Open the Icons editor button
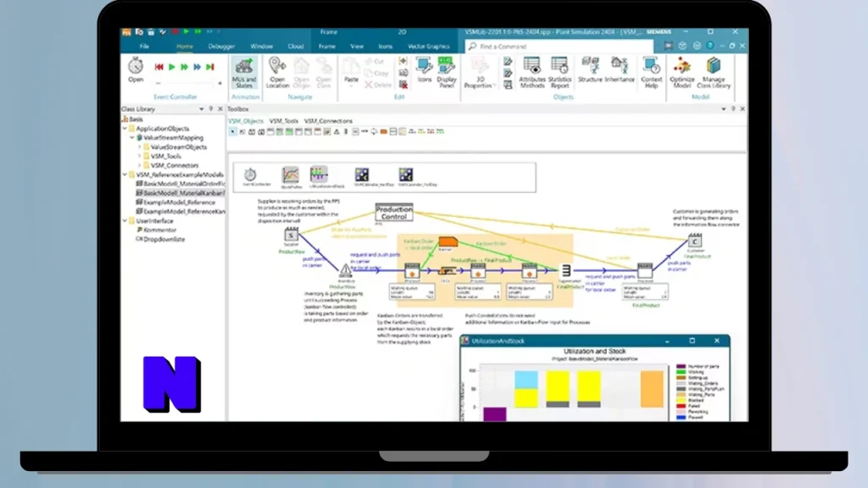Viewport: 868px width, 488px height. [425, 70]
